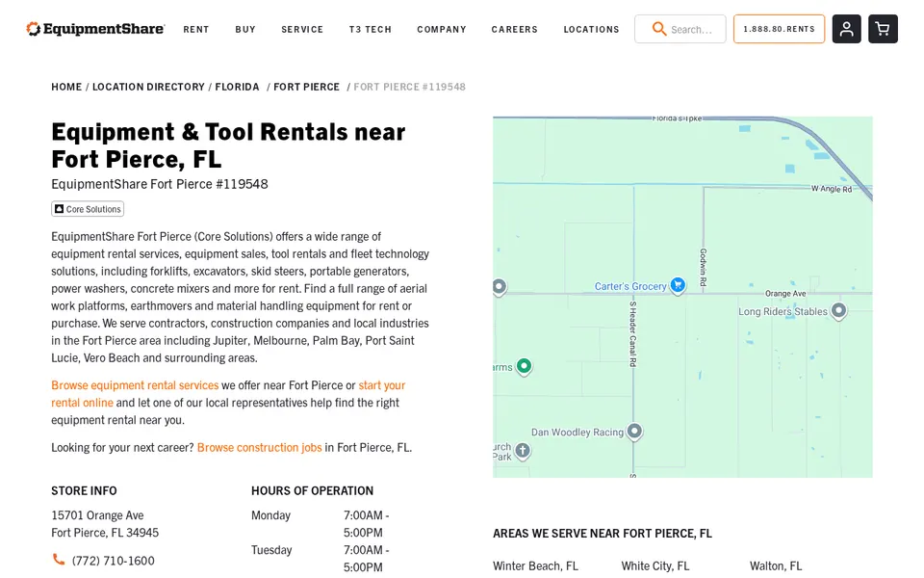
Task: Open LOCATION DIRECTORY breadcrumb
Action: click(148, 87)
